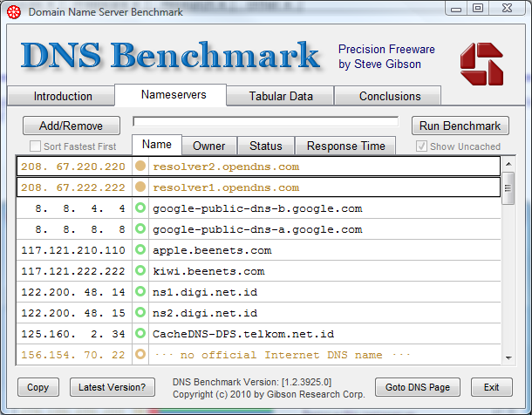532x415 pixels.
Task: Click the red app icon in title bar
Action: point(14,12)
